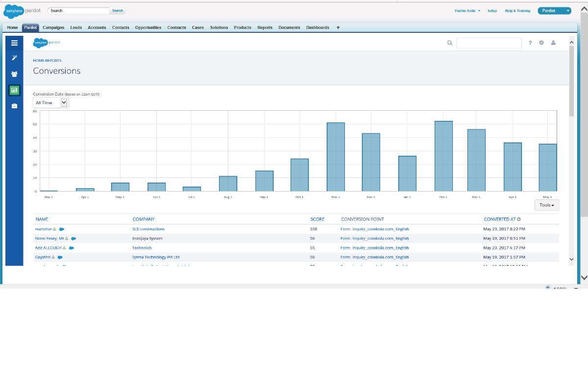
Task: Open prospect manohar
Action: coord(43,229)
